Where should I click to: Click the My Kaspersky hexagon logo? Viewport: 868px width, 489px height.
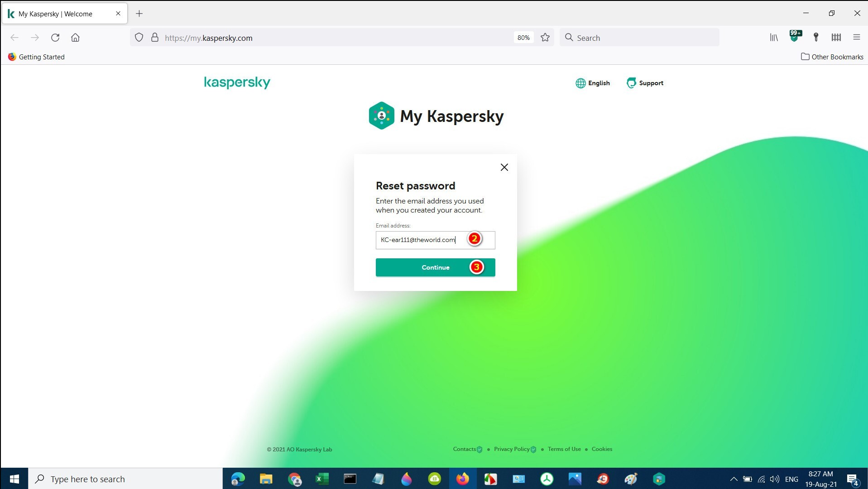[381, 116]
